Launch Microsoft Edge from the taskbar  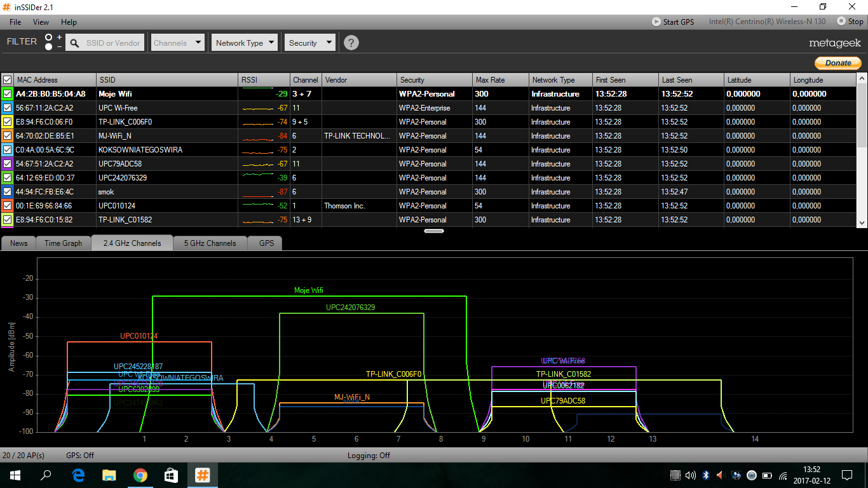tap(78, 475)
